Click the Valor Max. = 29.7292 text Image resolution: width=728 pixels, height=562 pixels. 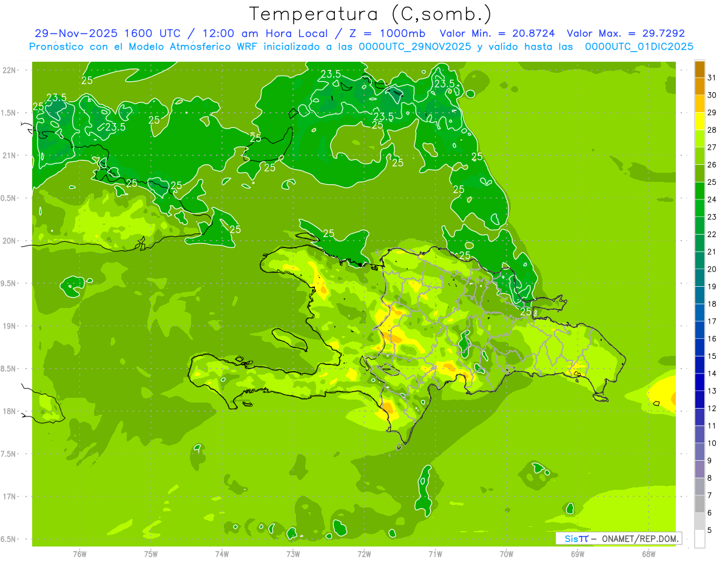point(625,33)
